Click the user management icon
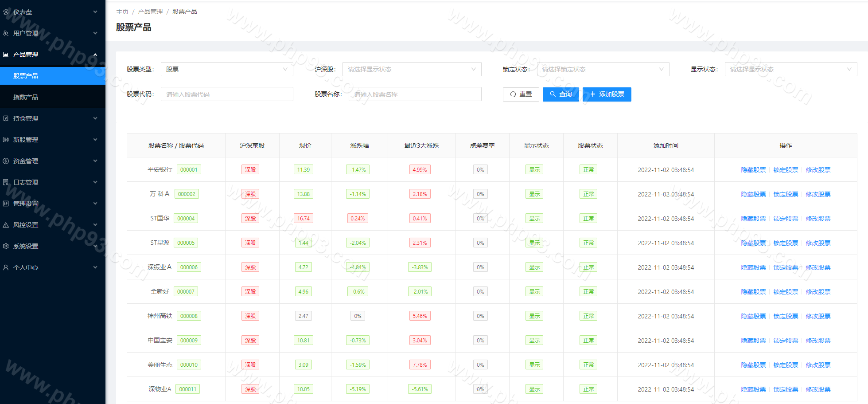Viewport: 868px width, 404px height. coord(6,33)
